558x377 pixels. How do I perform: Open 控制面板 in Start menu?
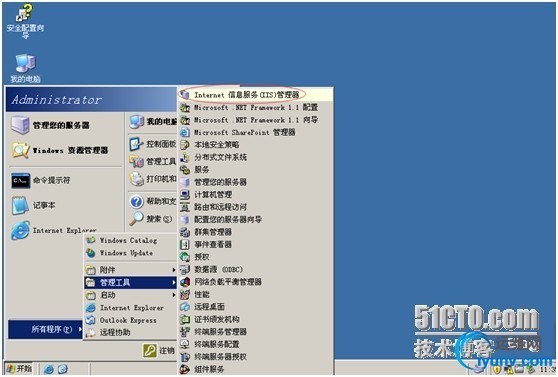[x=152, y=144]
